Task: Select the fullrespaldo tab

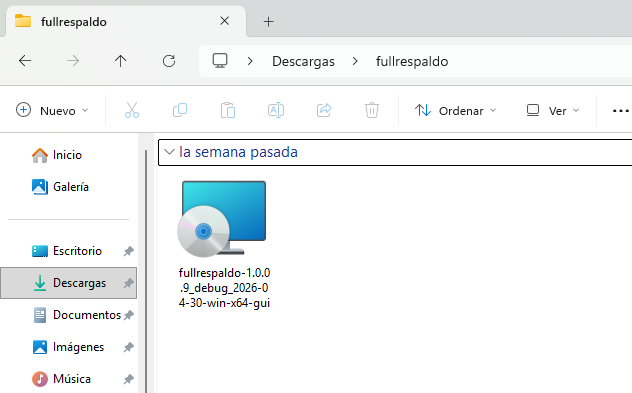Action: pos(126,21)
